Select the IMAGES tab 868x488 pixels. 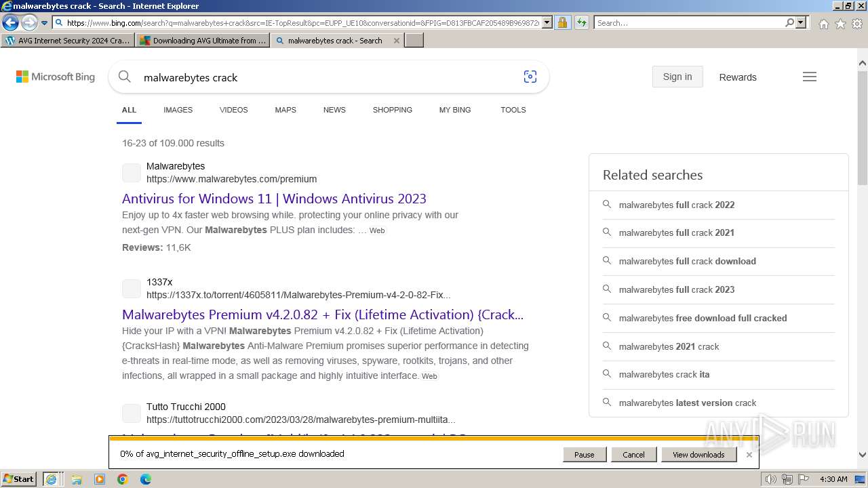click(178, 110)
